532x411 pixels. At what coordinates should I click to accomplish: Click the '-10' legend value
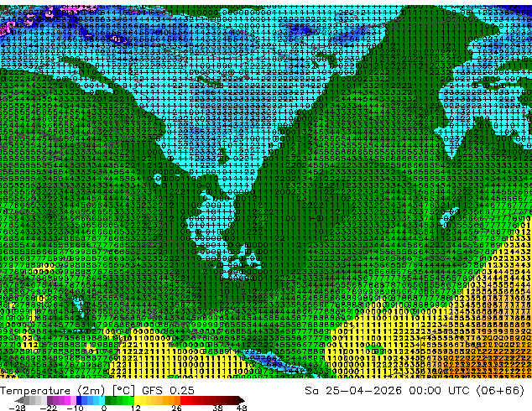point(75,408)
